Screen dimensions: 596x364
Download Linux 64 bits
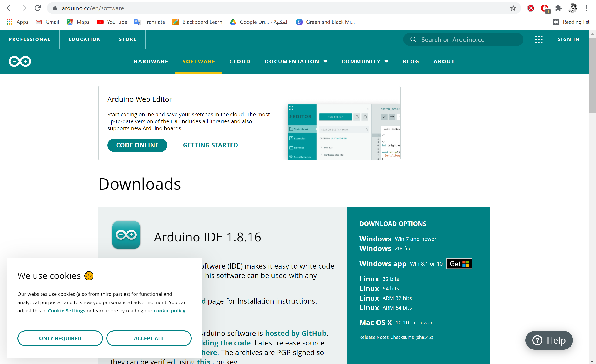pos(379,289)
